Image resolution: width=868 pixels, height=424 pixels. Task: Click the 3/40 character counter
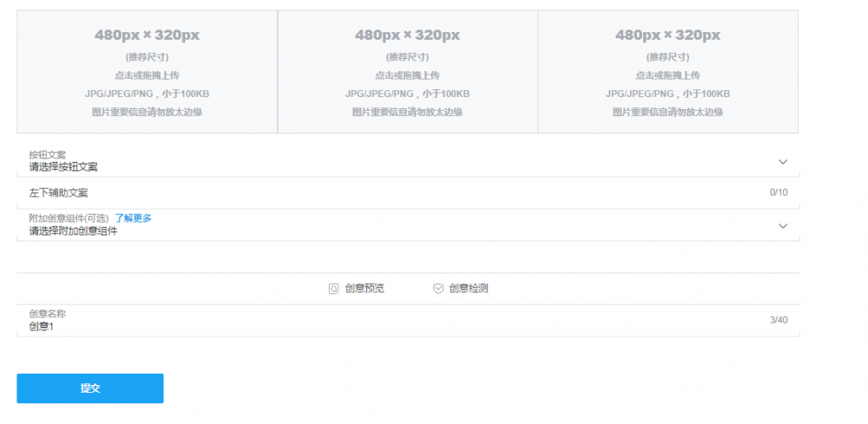click(779, 321)
